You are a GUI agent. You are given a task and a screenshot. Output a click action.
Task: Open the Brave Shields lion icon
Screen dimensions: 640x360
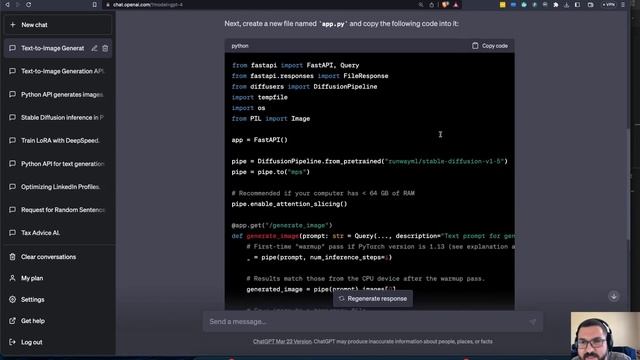click(445, 4)
